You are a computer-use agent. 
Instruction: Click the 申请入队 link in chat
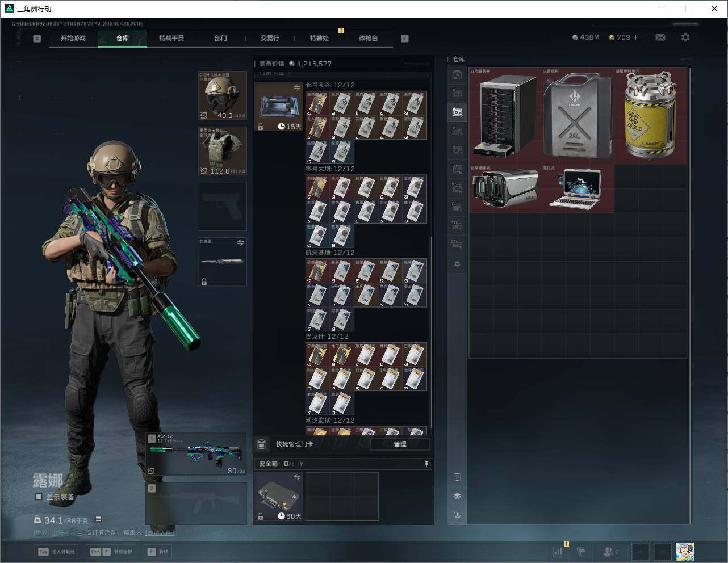pos(159,533)
